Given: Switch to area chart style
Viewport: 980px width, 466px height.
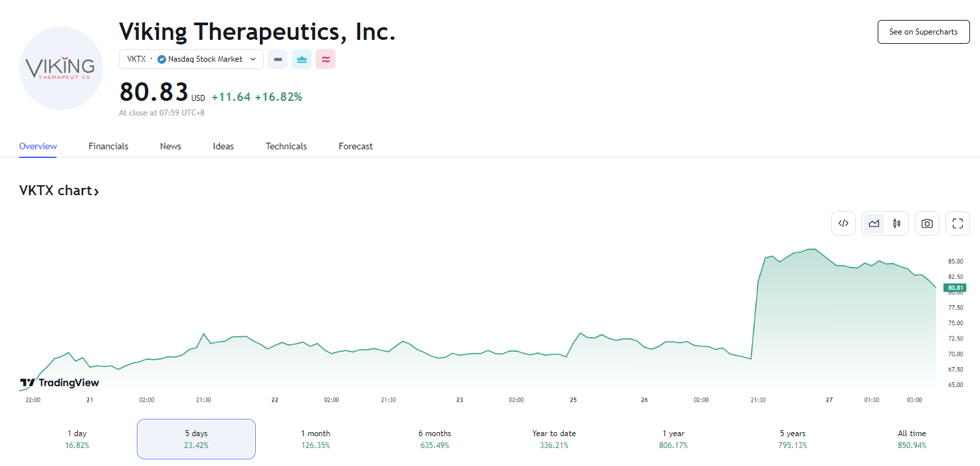Looking at the screenshot, I should [x=874, y=224].
